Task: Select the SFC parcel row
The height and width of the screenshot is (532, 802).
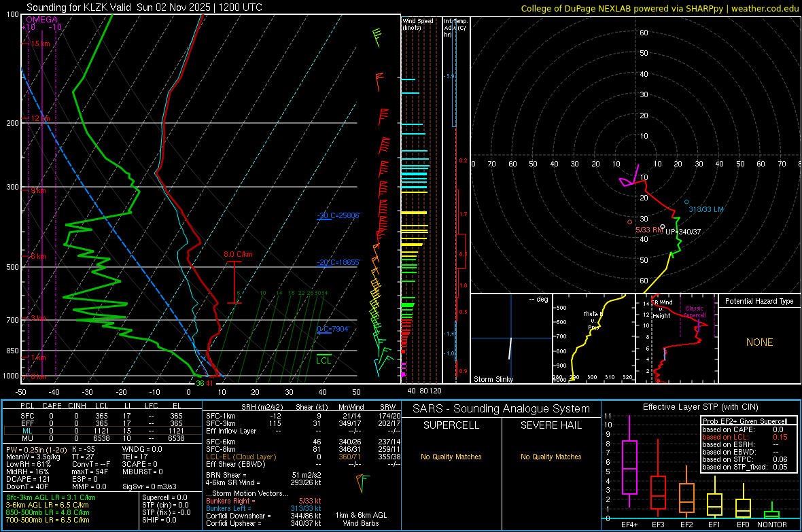Action: pos(101,416)
